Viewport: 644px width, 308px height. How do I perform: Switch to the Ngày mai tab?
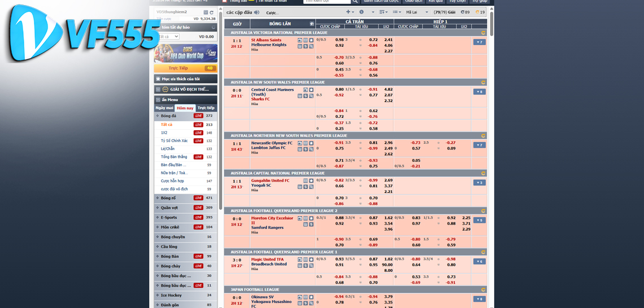point(164,108)
